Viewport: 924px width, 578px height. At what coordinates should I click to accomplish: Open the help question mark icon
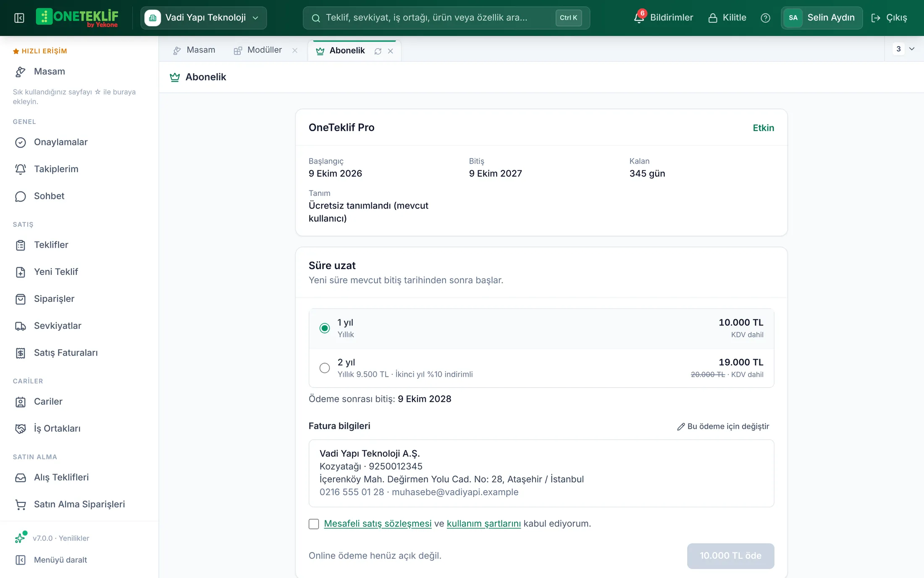coord(765,18)
